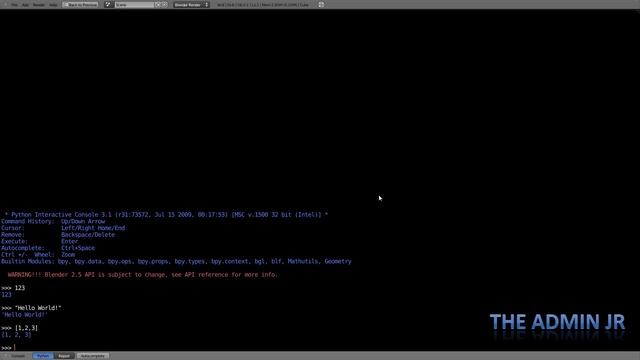
Task: Click the 'Ctrl +/- Wheel: Zoom' line
Action: click(x=38, y=255)
